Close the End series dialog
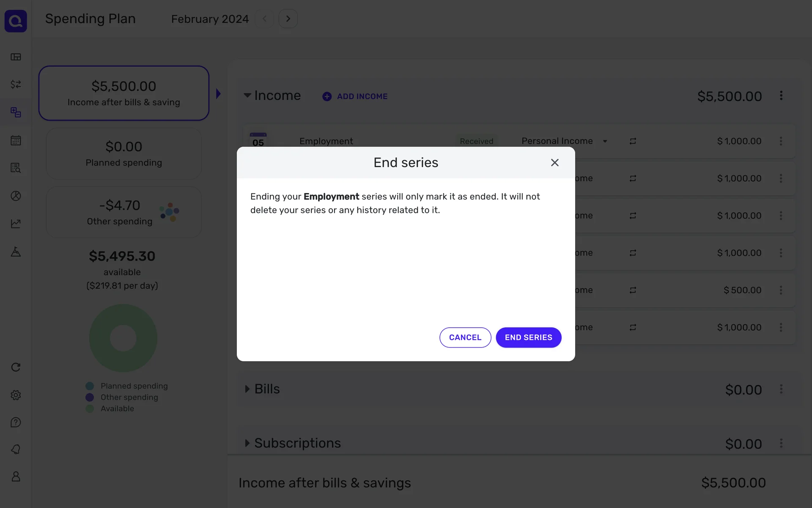The height and width of the screenshot is (508, 812). click(x=554, y=163)
